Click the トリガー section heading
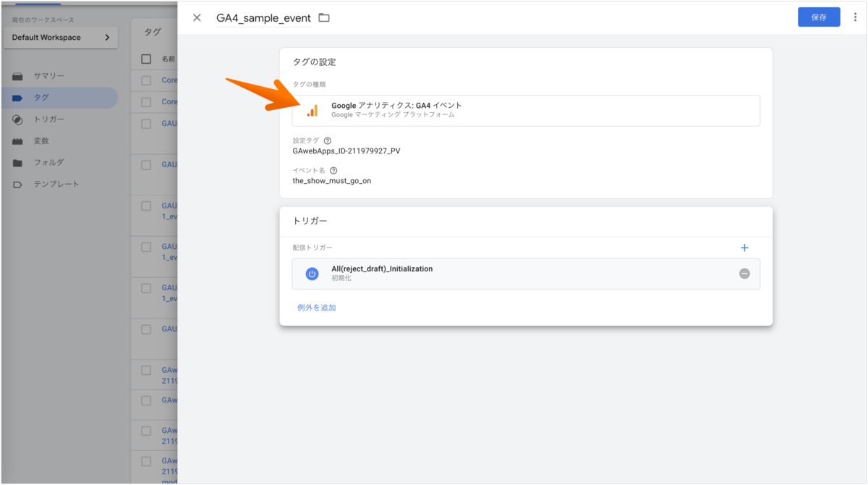This screenshot has width=868, height=485. tap(310, 221)
